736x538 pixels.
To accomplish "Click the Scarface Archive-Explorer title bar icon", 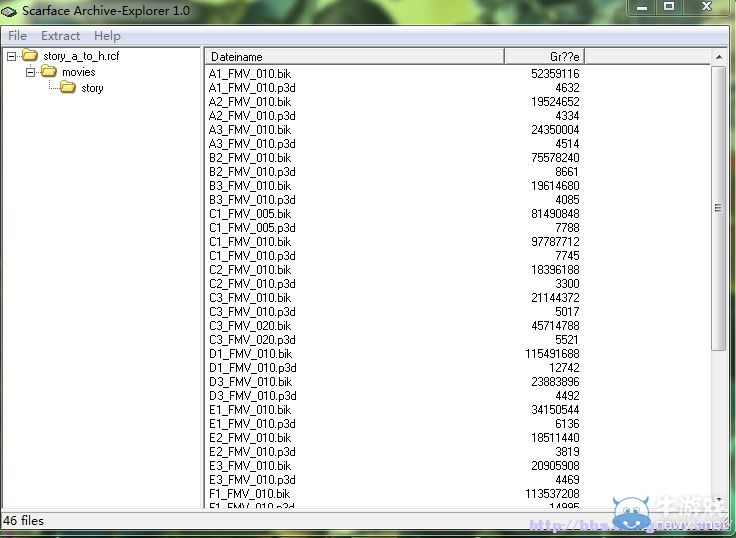I will tap(9, 11).
